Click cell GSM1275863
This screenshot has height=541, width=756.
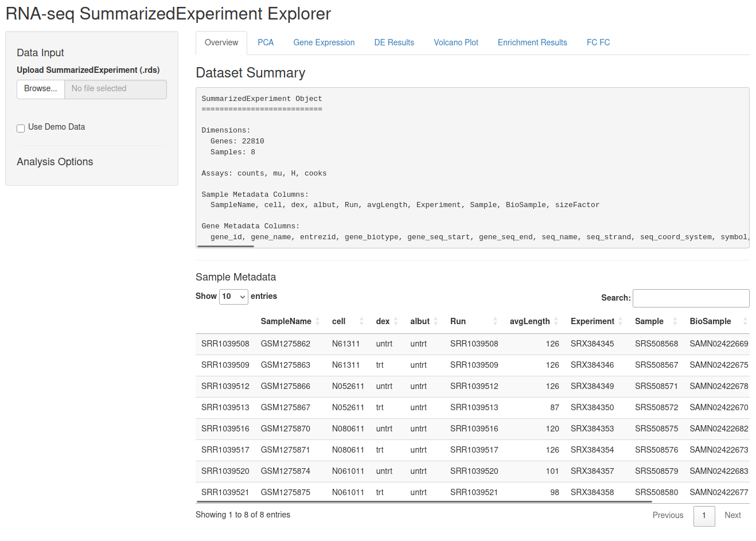pyautogui.click(x=286, y=365)
